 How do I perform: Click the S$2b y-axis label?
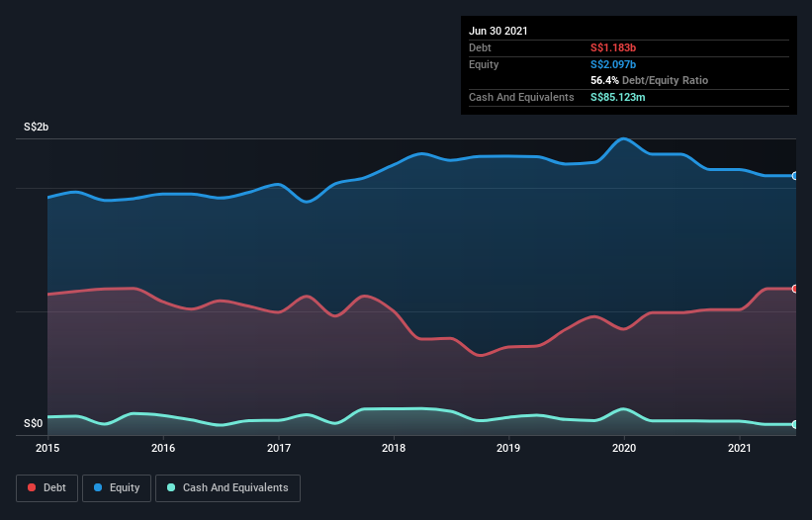[x=37, y=127]
